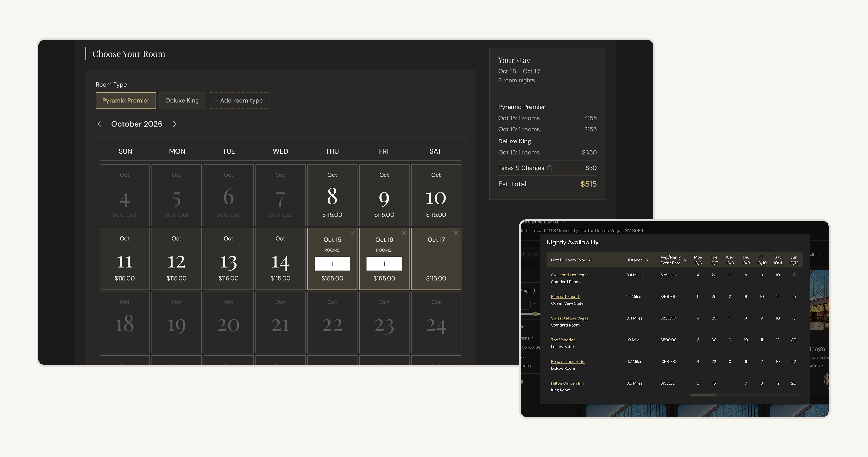Select the Oct 13 date cell
This screenshot has width=868, height=457.
click(x=228, y=259)
